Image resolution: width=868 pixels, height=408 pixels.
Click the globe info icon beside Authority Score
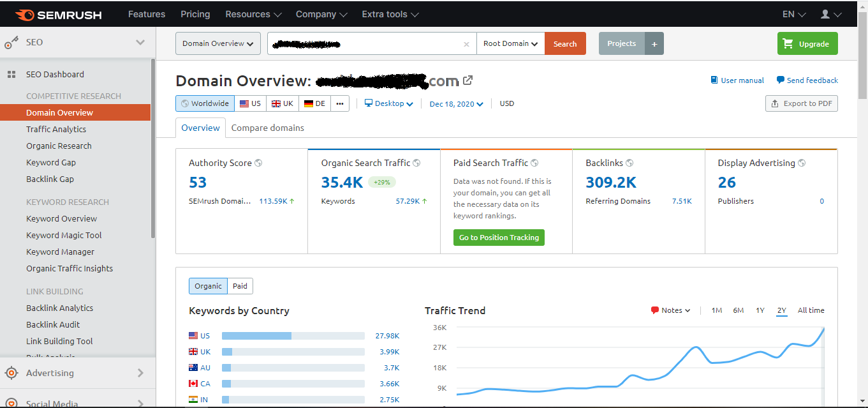click(258, 163)
